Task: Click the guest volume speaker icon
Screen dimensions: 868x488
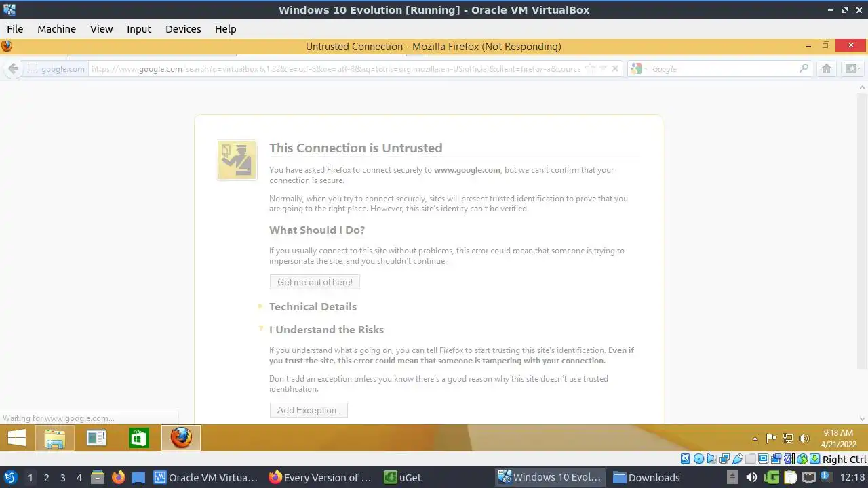Action: tap(804, 439)
